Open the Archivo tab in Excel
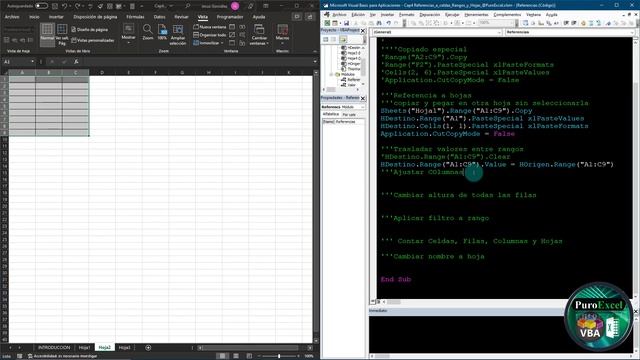 coord(12,17)
